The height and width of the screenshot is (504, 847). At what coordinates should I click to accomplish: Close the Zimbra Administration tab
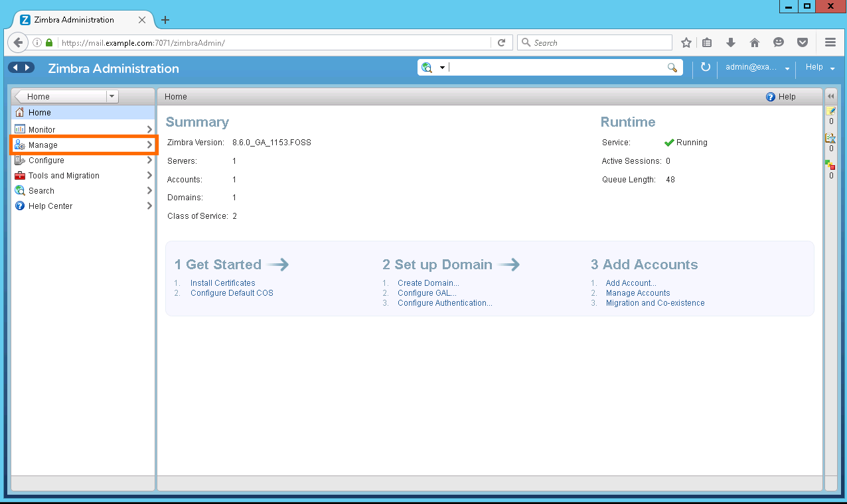click(x=142, y=20)
